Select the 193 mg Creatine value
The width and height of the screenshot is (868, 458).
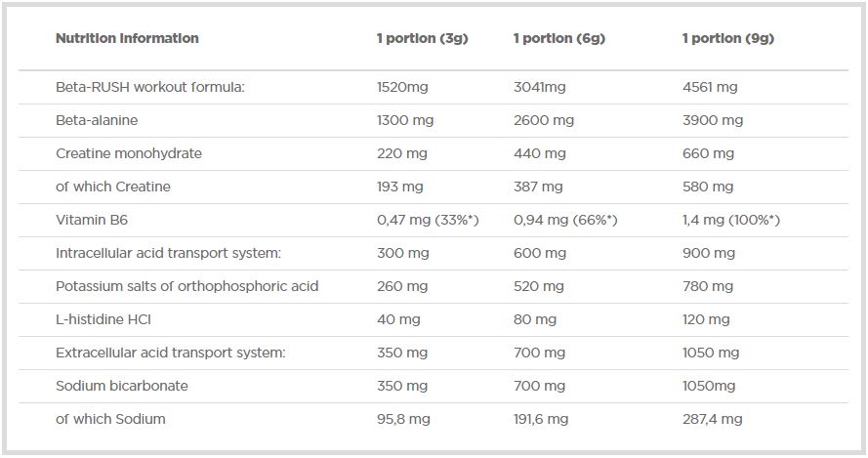click(x=399, y=187)
